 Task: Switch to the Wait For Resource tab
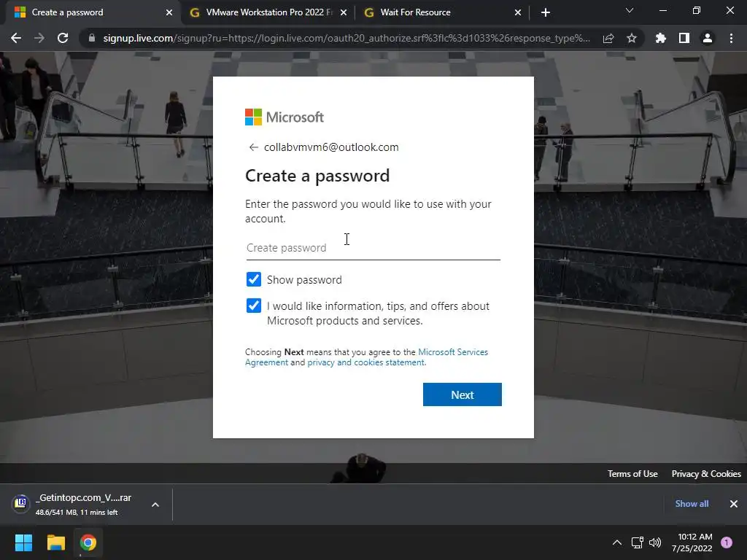click(442, 12)
